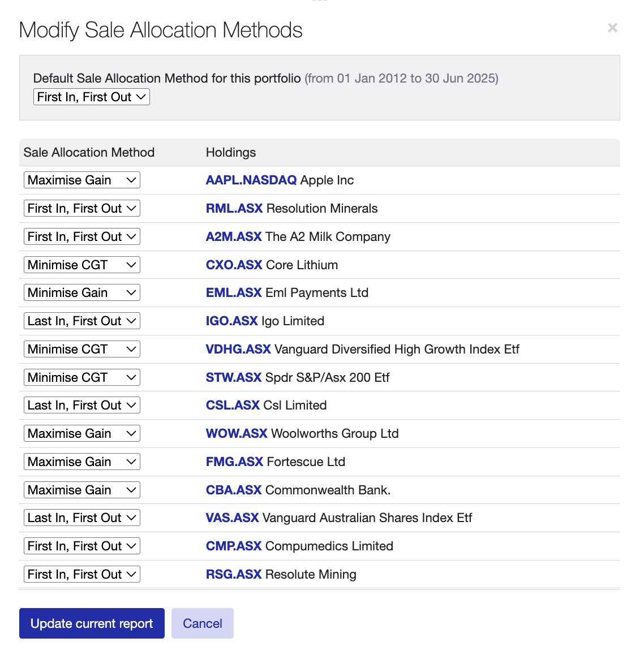
Task: Click Default Sale Allocation Method label
Action: [x=167, y=79]
